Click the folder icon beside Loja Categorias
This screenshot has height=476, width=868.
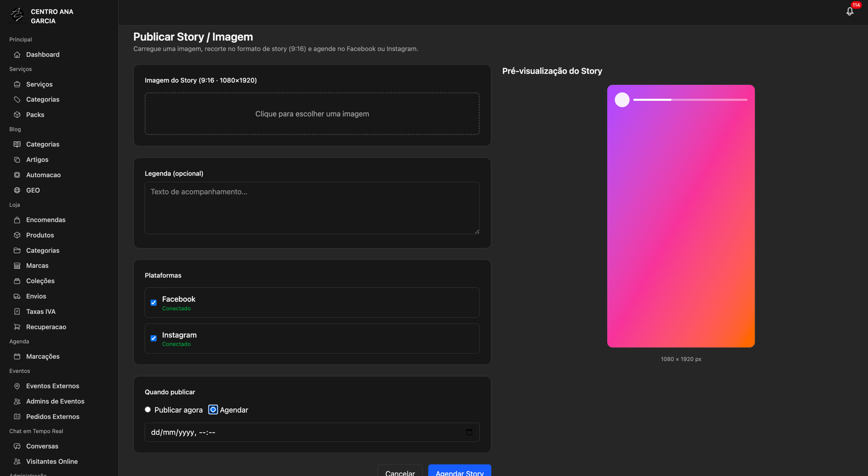click(17, 251)
